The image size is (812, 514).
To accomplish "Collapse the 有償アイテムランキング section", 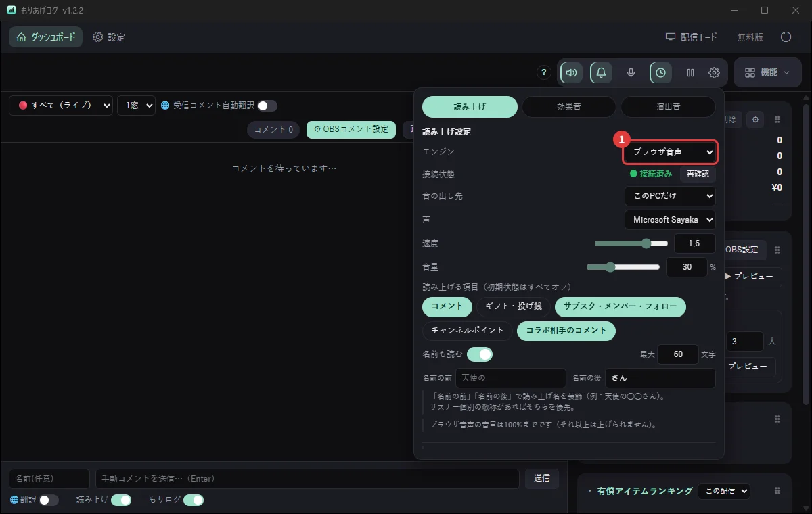I will pyautogui.click(x=589, y=491).
